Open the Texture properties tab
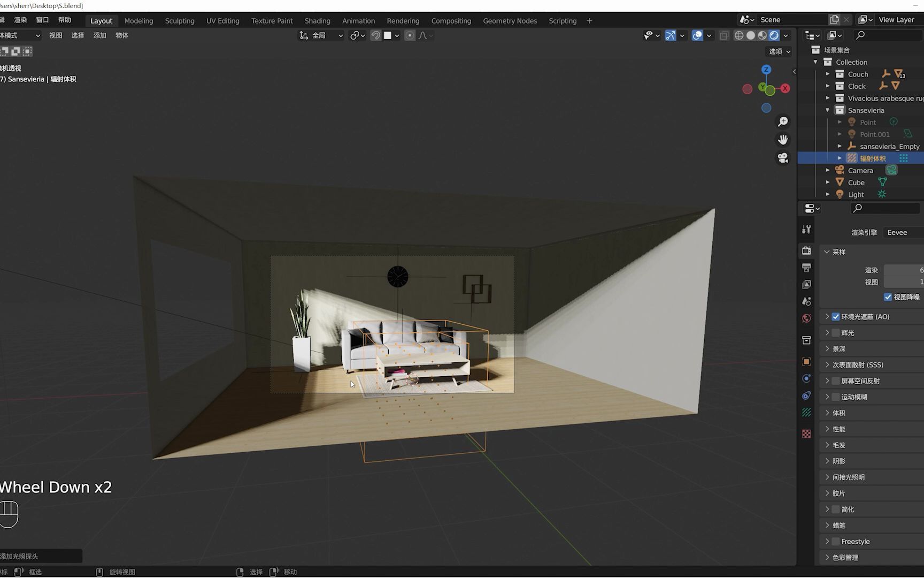The height and width of the screenshot is (578, 924). pyautogui.click(x=806, y=433)
